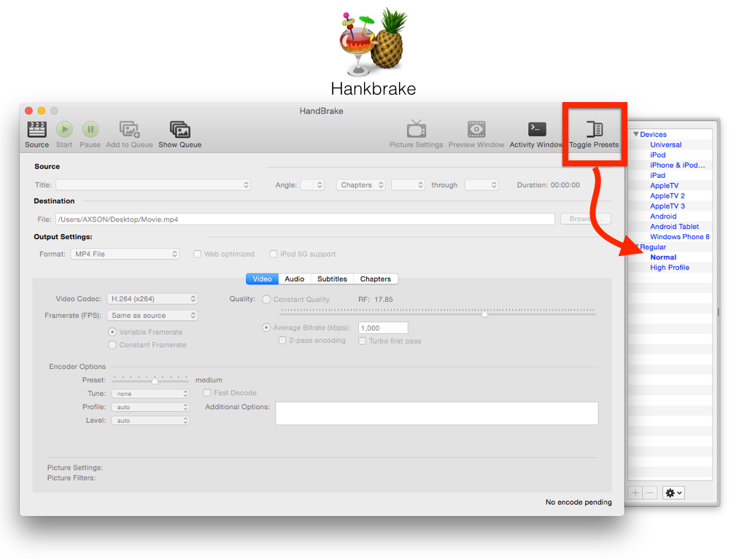The width and height of the screenshot is (747, 560).
Task: Open the Angle dropdown
Action: (312, 184)
